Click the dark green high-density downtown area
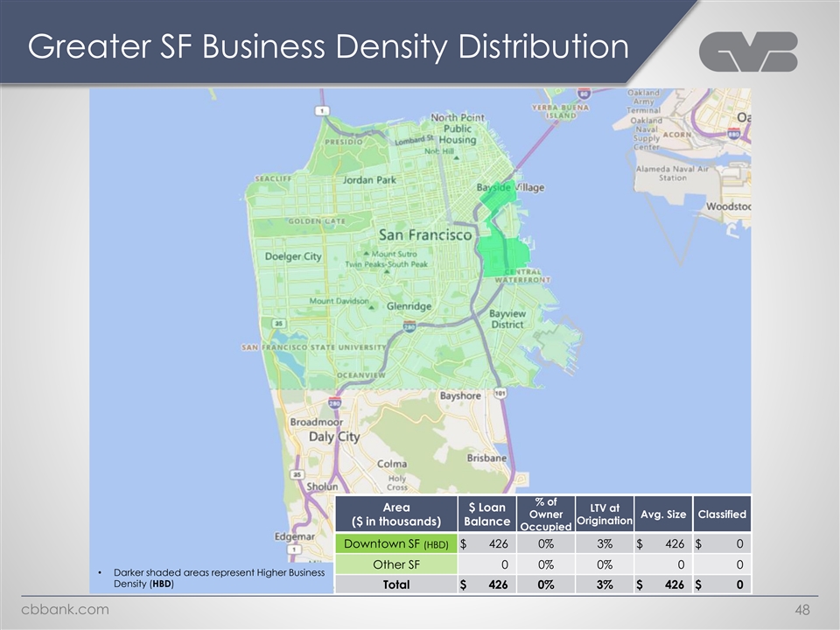 (x=503, y=253)
